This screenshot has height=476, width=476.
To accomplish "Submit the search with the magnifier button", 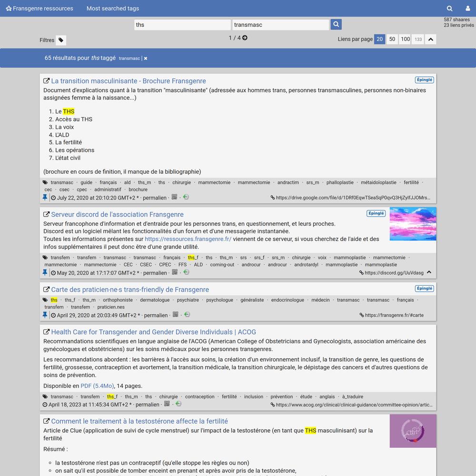I will pos(336,24).
